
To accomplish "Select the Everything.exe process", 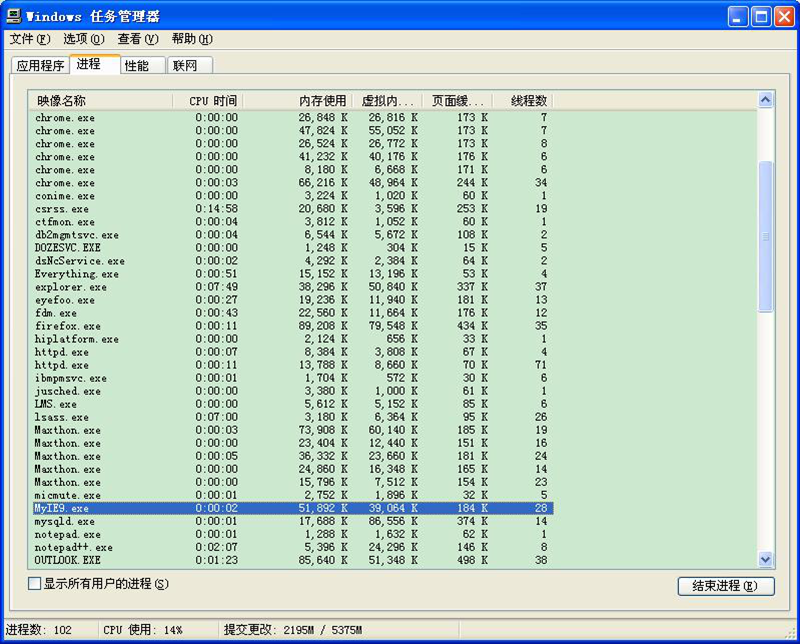I will pyautogui.click(x=293, y=274).
